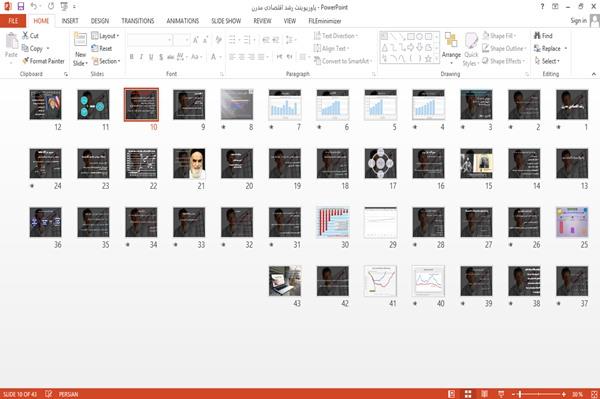Viewport: 600px width, 399px height.
Task: Click zoom out minus button
Action: click(x=514, y=394)
